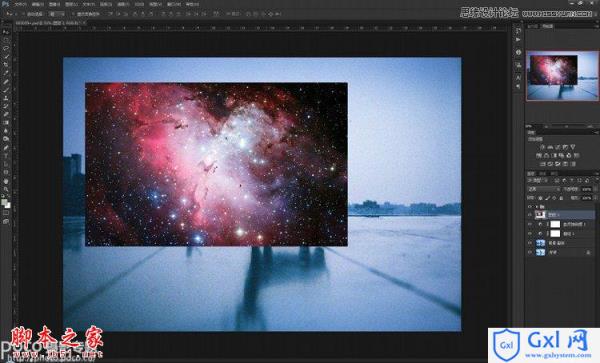This screenshot has width=600, height=363.
Task: Hide the selected nebula layer eye icon
Action: coord(530,215)
